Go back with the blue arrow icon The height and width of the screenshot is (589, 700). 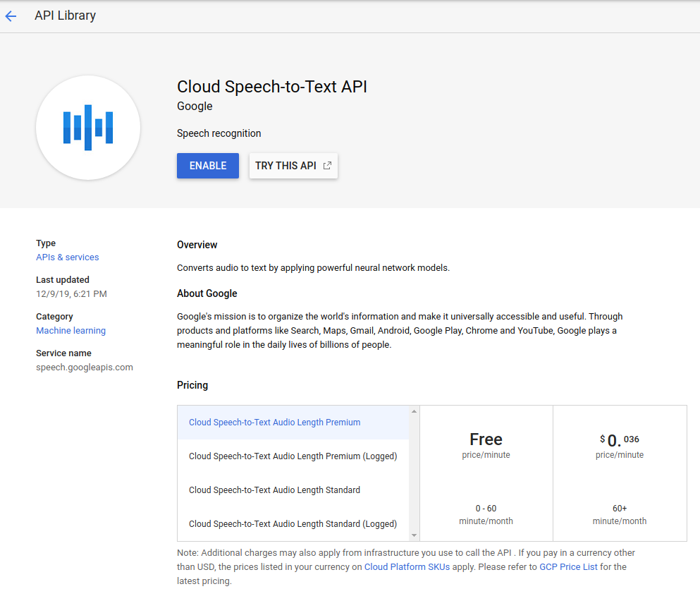tap(11, 16)
